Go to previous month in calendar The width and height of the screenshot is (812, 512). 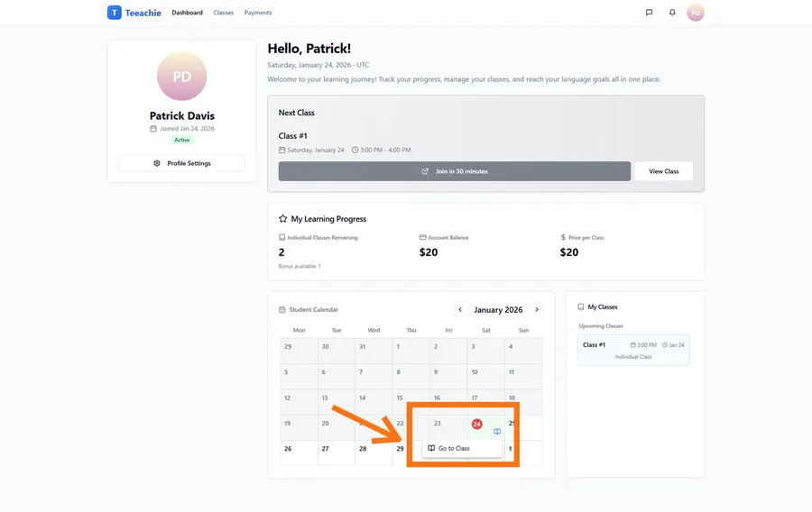pos(460,310)
